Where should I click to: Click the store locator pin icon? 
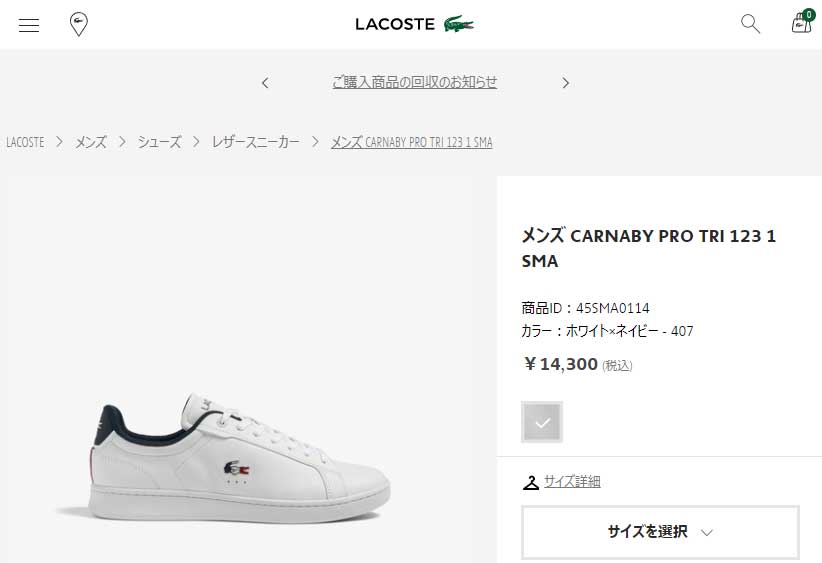pyautogui.click(x=78, y=25)
